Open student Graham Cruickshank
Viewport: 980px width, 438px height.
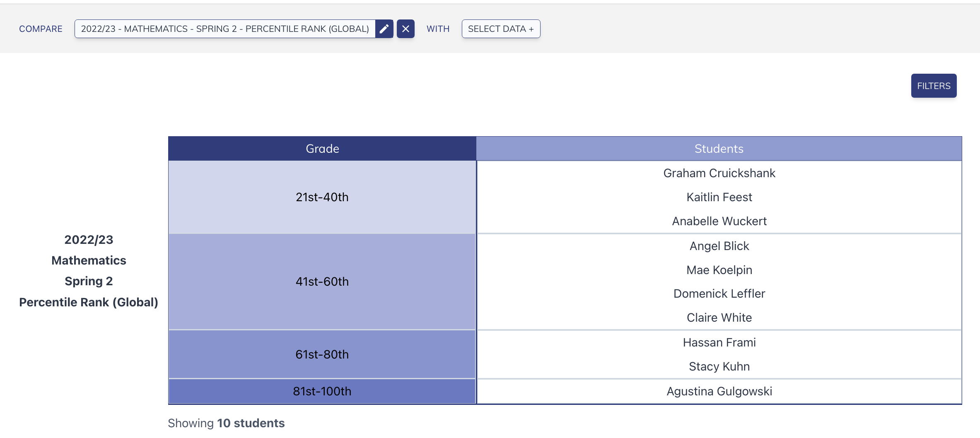pyautogui.click(x=719, y=173)
